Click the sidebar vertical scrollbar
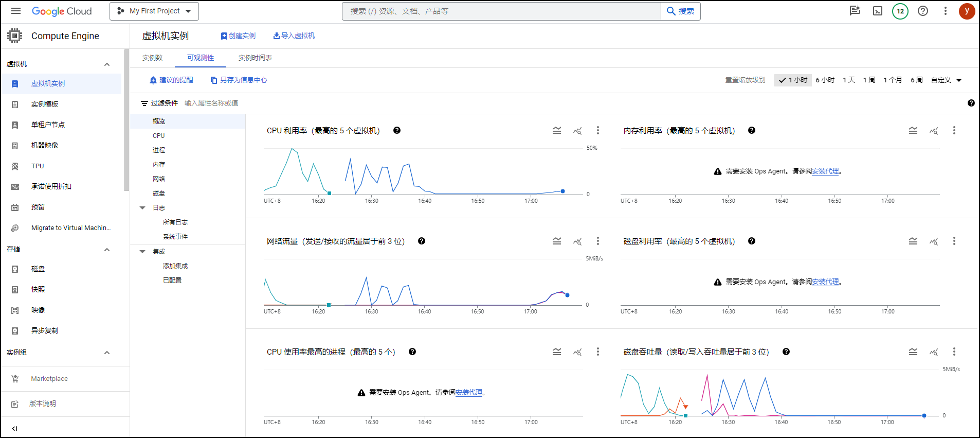Image resolution: width=980 pixels, height=438 pixels. click(126, 120)
